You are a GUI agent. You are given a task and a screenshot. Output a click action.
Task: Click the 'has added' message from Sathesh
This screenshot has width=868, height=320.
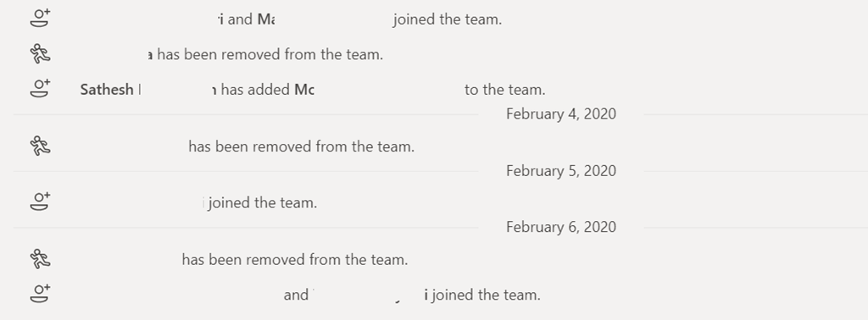313,90
